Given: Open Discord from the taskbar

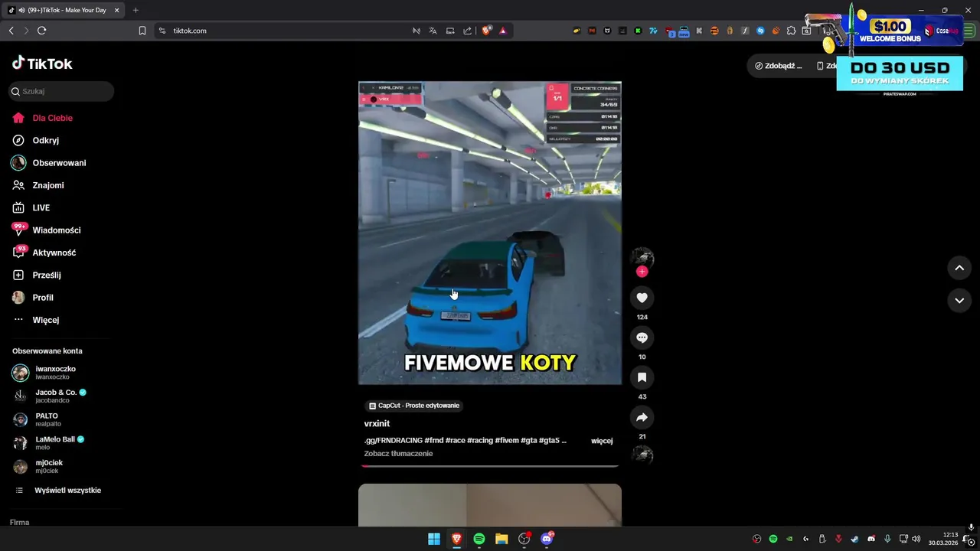Looking at the screenshot, I should [x=547, y=539].
